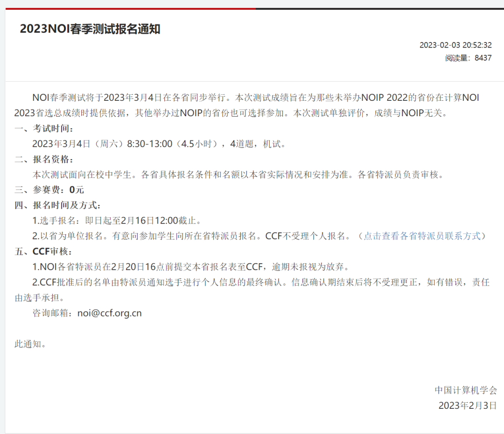Click the heading 一、考试时间

tap(44, 129)
